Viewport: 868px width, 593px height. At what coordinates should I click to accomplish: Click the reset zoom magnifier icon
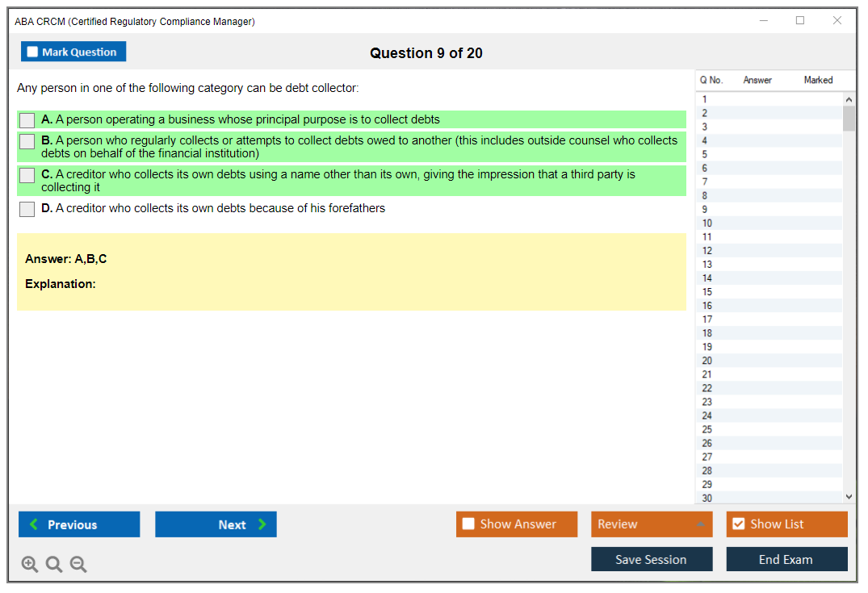coord(54,565)
